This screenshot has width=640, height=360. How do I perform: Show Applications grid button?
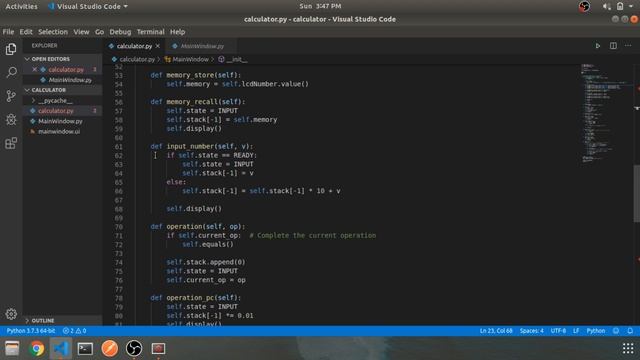[x=628, y=349]
